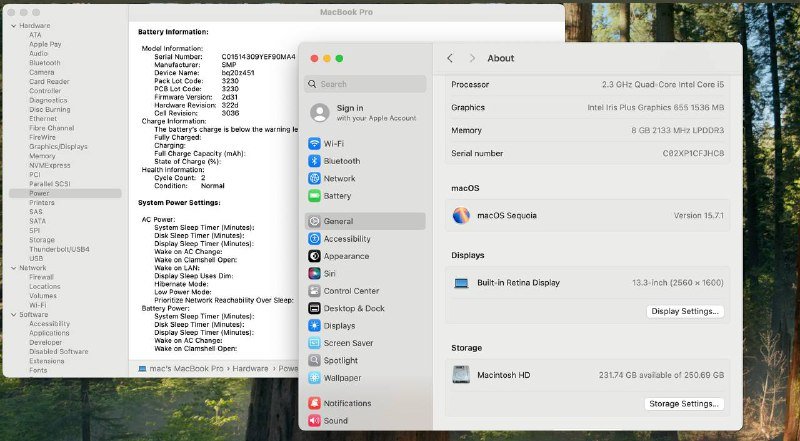Click the 13.3-inch (2560 × 1600) value

click(x=678, y=282)
